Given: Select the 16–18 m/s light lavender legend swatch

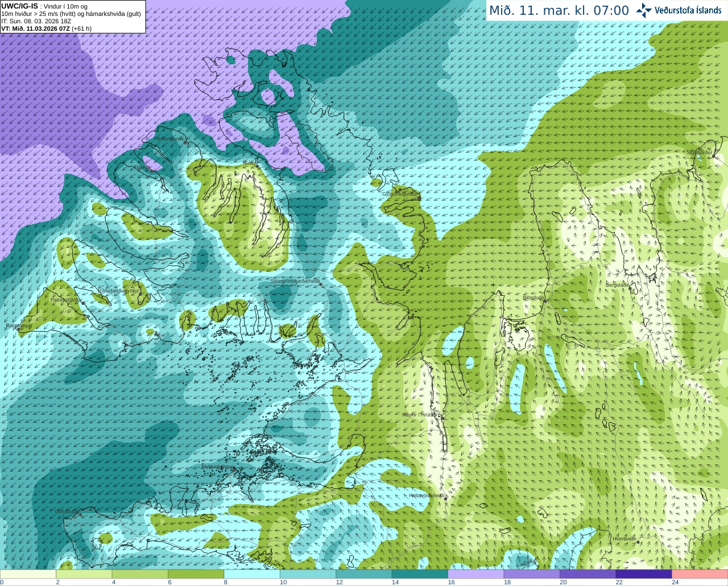Looking at the screenshot, I should click(476, 573).
